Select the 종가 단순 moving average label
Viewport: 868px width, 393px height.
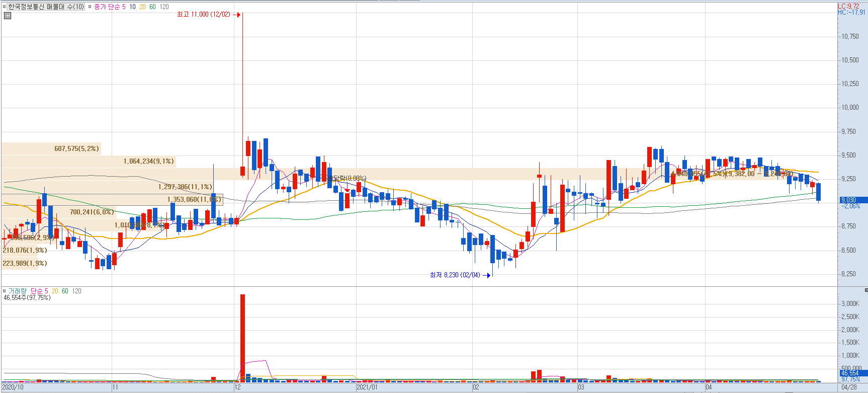pos(107,7)
